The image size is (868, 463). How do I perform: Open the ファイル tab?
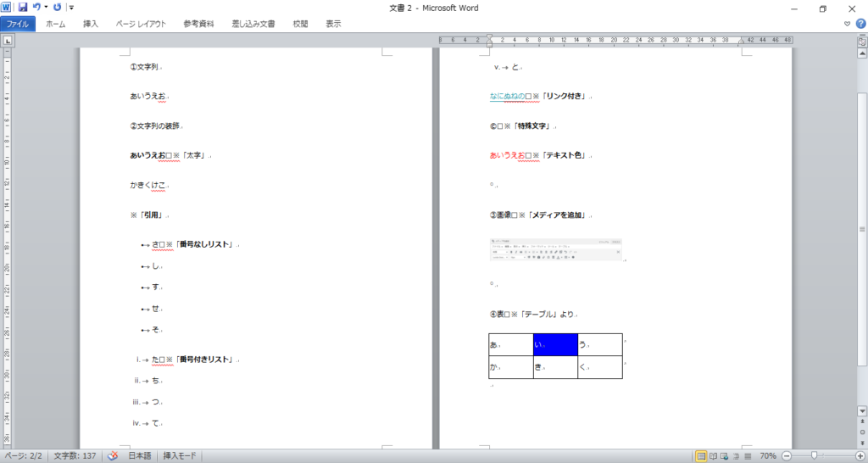click(x=18, y=24)
